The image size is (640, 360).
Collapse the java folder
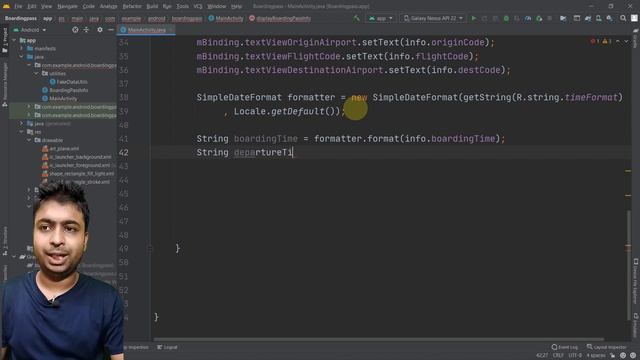click(22, 57)
